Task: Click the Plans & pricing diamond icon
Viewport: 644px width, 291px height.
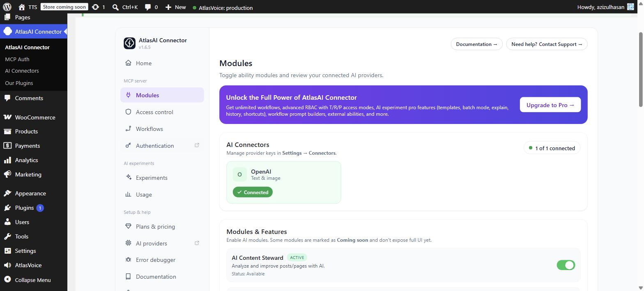Action: click(x=128, y=226)
